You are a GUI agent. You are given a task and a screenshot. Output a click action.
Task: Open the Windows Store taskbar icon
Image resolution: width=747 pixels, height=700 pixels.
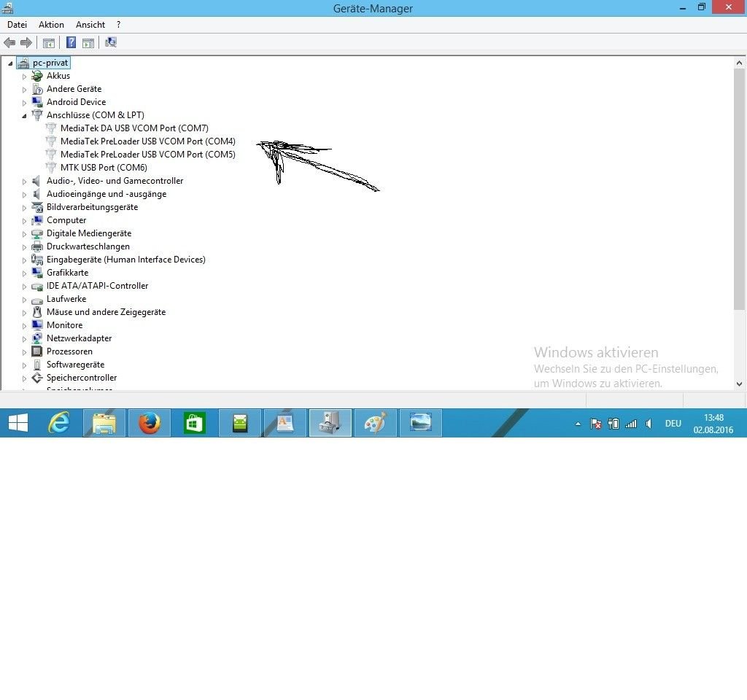(194, 423)
